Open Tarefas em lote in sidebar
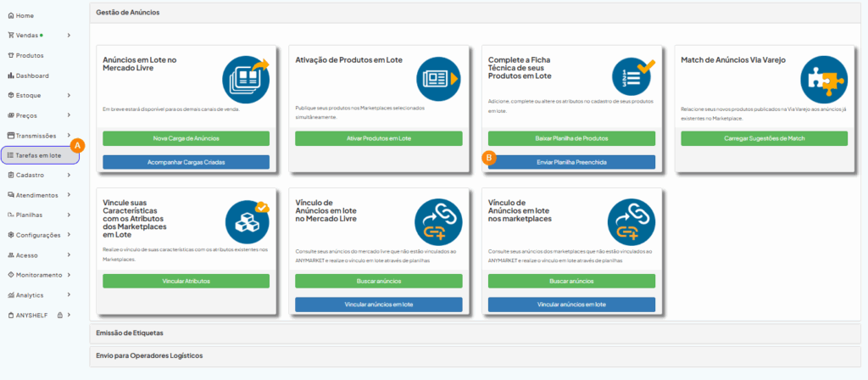868x380 pixels. click(x=38, y=155)
